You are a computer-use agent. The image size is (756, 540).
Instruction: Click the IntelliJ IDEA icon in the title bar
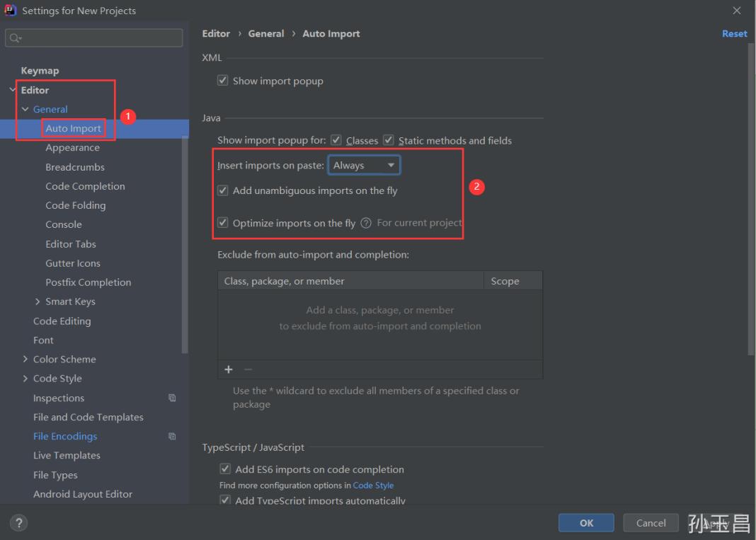10,10
